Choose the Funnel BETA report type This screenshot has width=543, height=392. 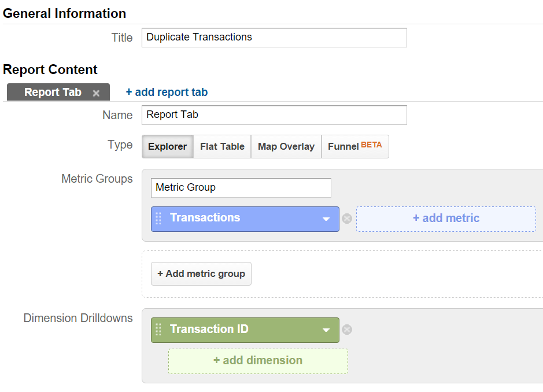[355, 146]
